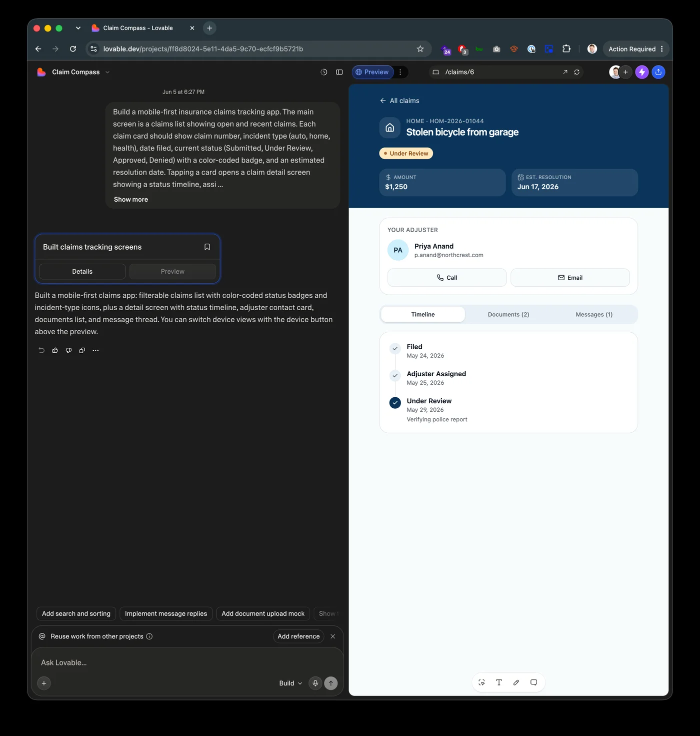Image resolution: width=700 pixels, height=736 pixels.
Task: Give a thumbs up to the response
Action: [x=55, y=350]
